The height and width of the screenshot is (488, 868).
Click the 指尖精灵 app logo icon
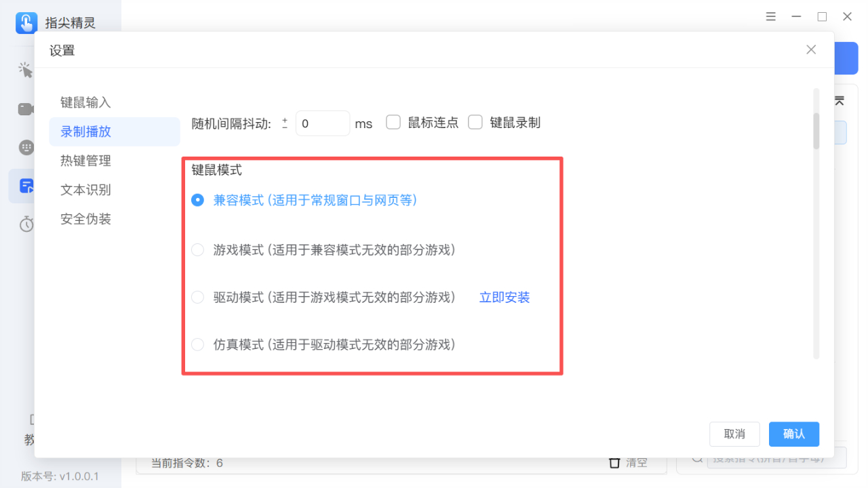[x=26, y=23]
